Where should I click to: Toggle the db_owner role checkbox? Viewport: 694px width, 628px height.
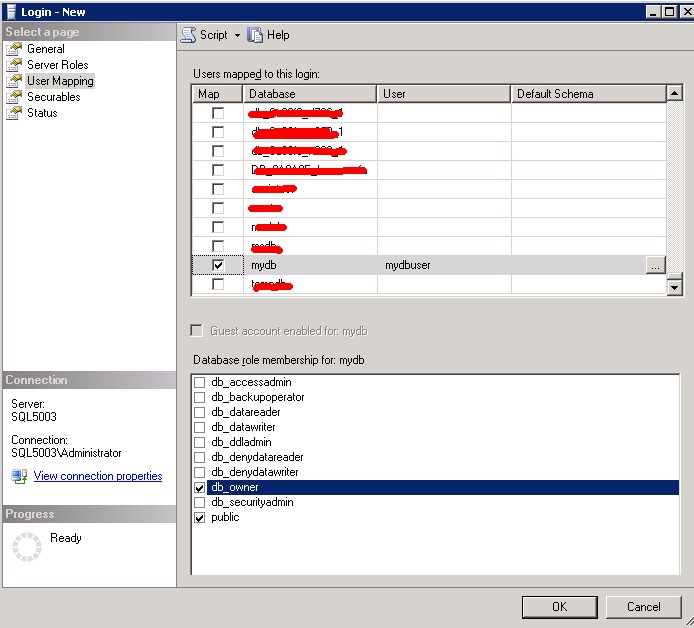coord(200,488)
